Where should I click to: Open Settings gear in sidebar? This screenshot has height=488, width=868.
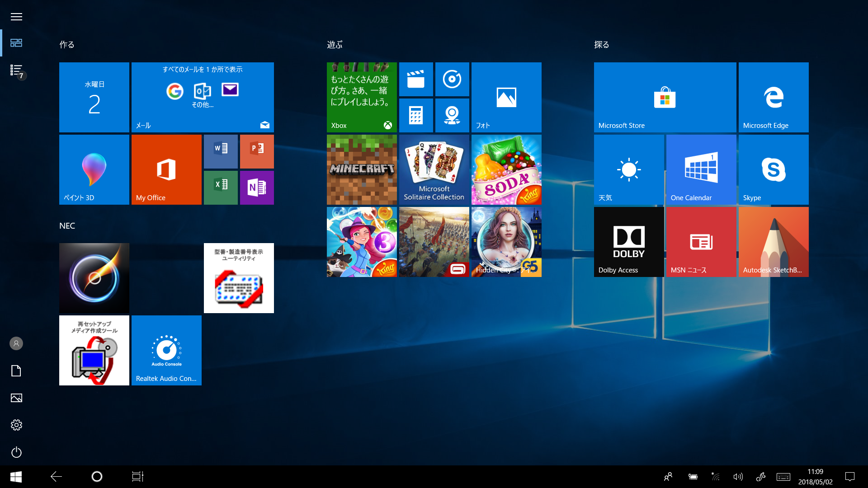(16, 425)
